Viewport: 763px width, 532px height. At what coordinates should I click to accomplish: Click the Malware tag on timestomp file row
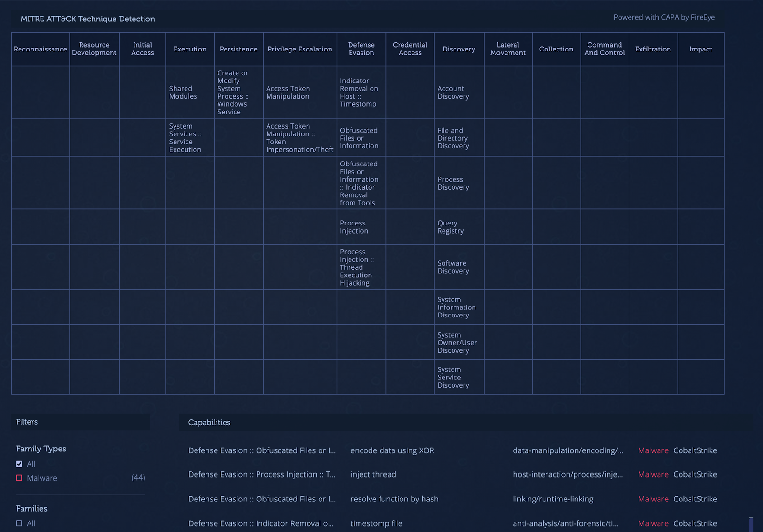click(653, 523)
